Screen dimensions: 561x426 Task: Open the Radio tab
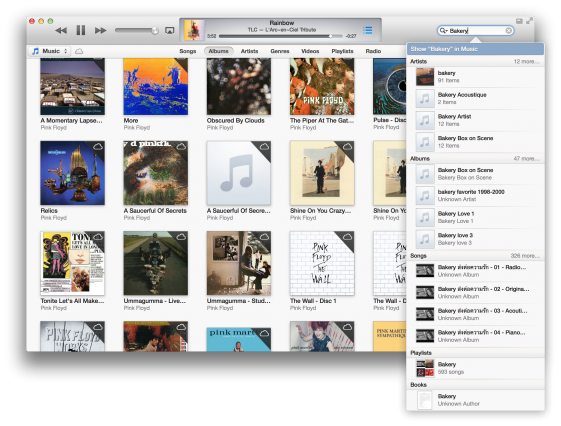point(373,52)
